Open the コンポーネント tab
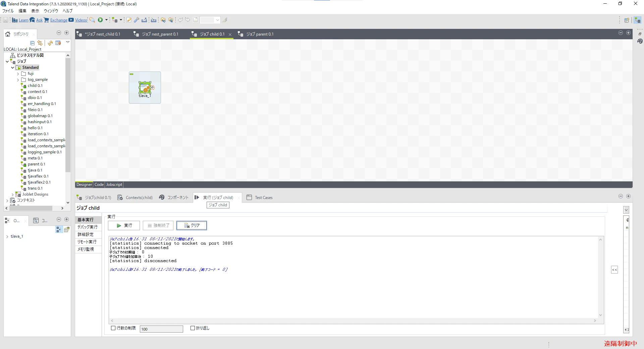The width and height of the screenshot is (644, 349). point(174,198)
